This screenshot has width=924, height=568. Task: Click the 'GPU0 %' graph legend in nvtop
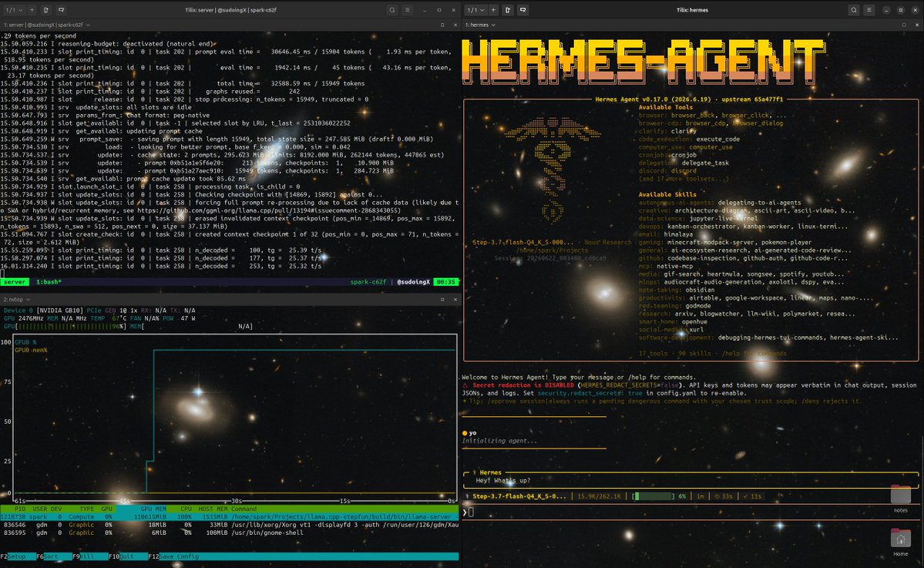pos(25,341)
